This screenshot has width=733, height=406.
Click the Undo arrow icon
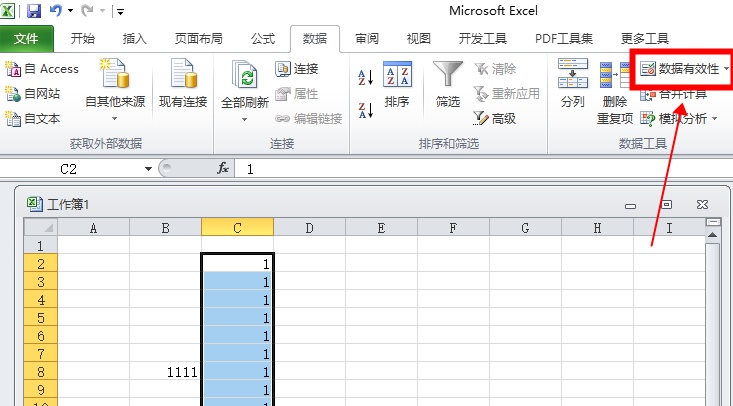[x=56, y=10]
